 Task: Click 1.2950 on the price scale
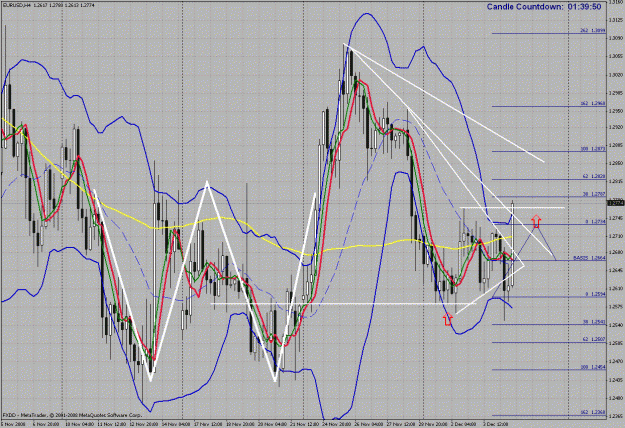click(615, 111)
